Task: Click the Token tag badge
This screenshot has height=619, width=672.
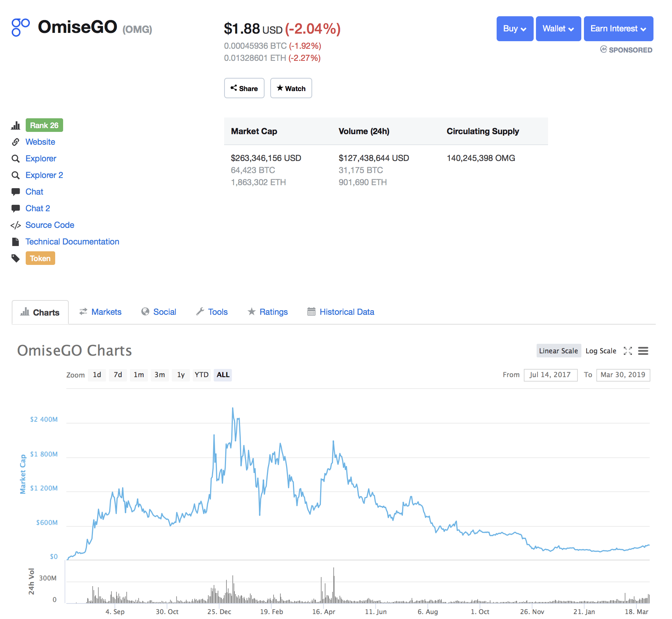Action: [x=40, y=258]
